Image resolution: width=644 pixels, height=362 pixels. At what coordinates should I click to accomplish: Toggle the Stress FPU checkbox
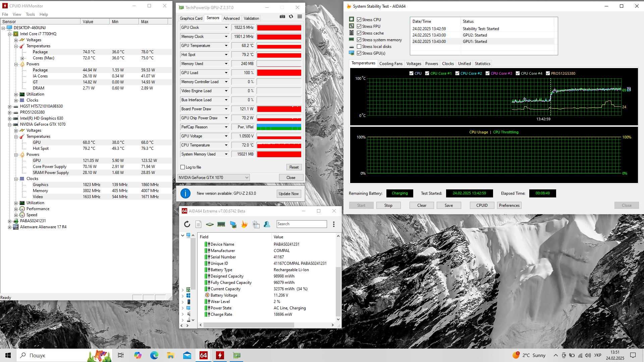pyautogui.click(x=359, y=26)
